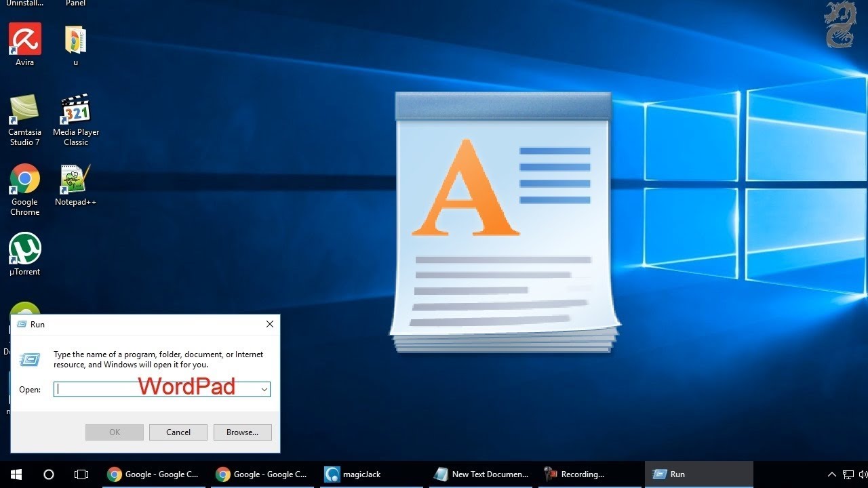Click the Run icon beside the description text
The width and height of the screenshot is (868, 488).
click(30, 359)
